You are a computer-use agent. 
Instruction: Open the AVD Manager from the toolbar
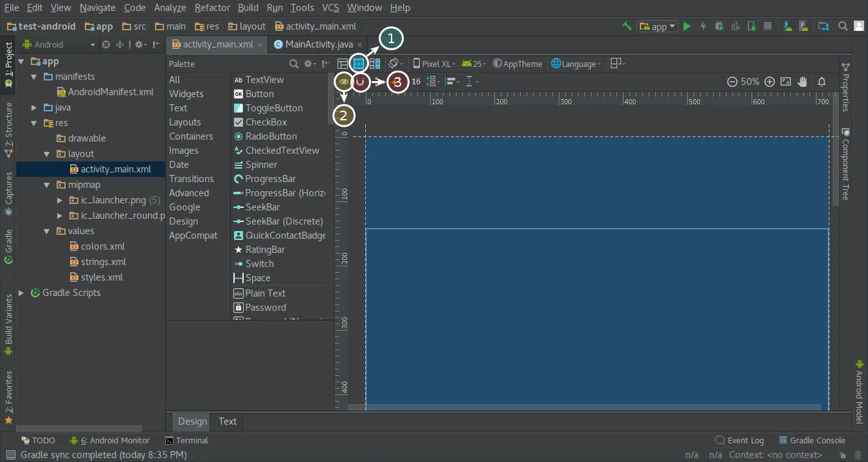[x=803, y=26]
